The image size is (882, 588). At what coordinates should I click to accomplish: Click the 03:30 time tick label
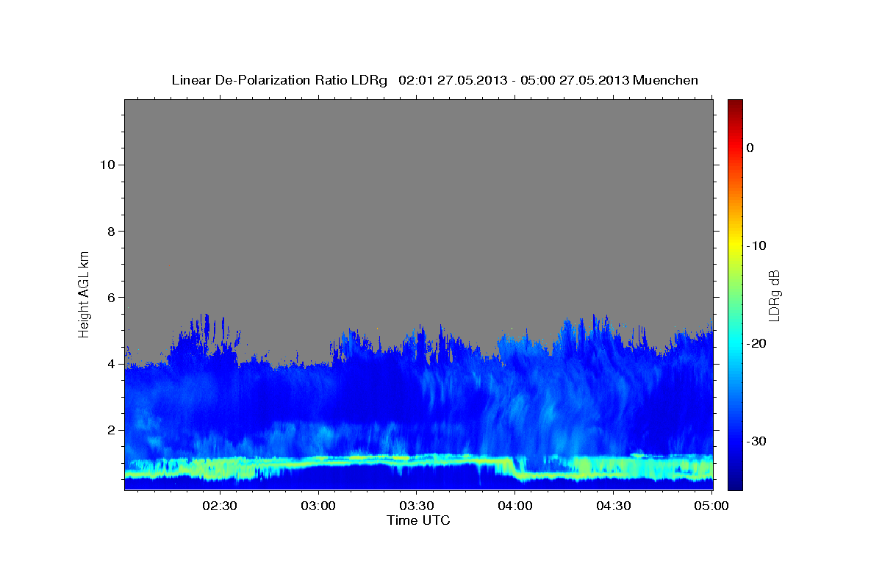(x=417, y=506)
